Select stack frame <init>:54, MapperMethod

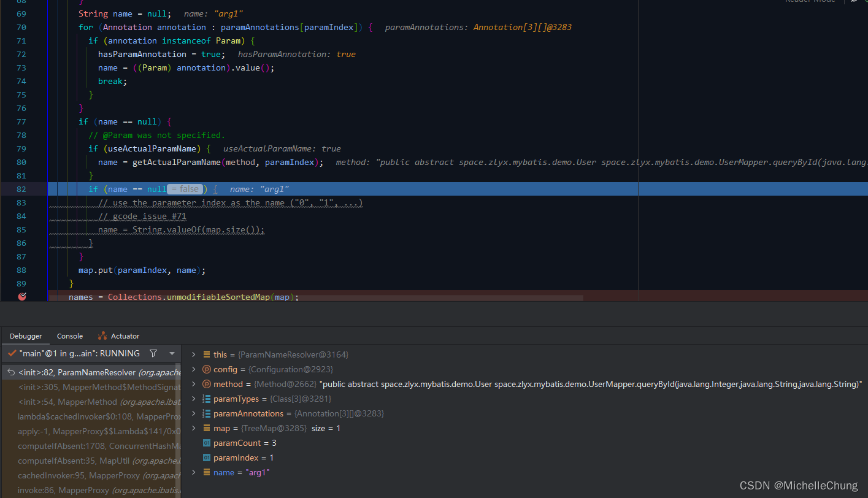[x=92, y=402]
